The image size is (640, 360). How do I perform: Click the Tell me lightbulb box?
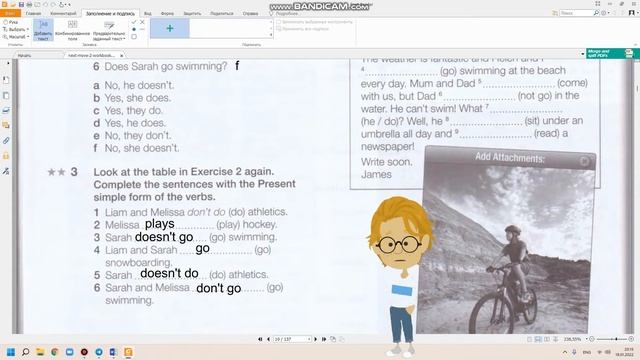click(x=283, y=13)
